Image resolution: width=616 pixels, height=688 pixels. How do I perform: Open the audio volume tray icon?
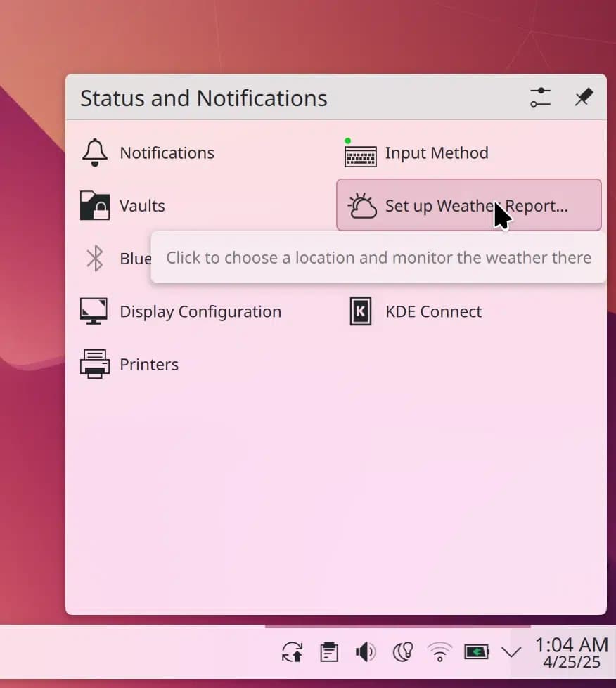[366, 651]
